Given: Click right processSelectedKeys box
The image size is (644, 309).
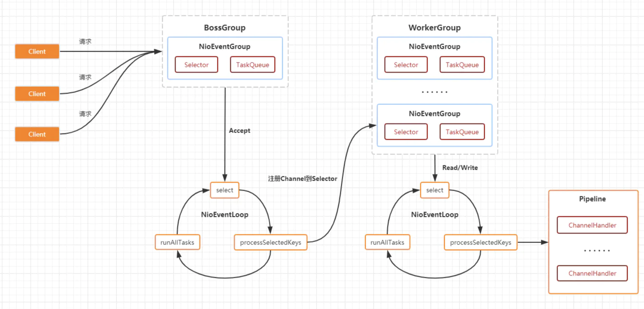Looking at the screenshot, I should (481, 242).
